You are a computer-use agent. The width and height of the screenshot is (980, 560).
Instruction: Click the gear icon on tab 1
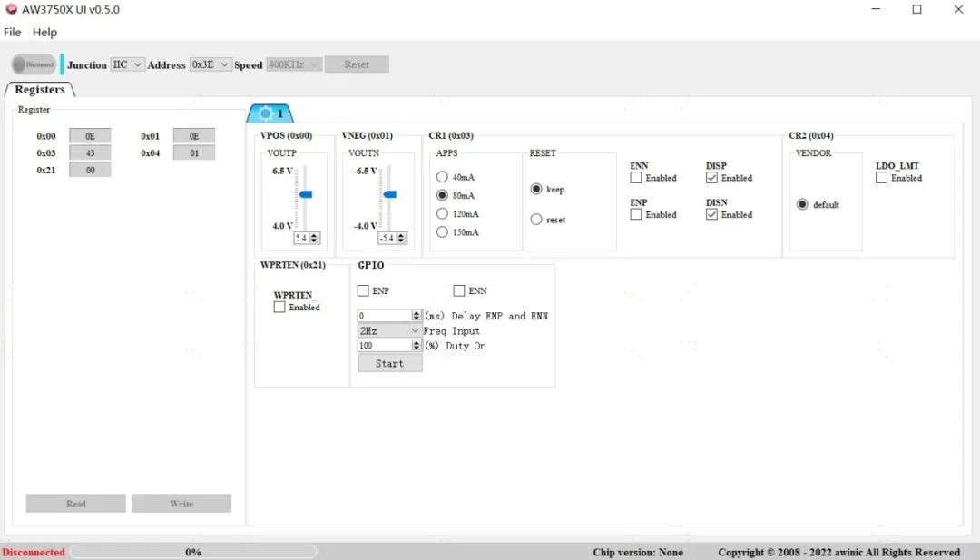click(266, 113)
